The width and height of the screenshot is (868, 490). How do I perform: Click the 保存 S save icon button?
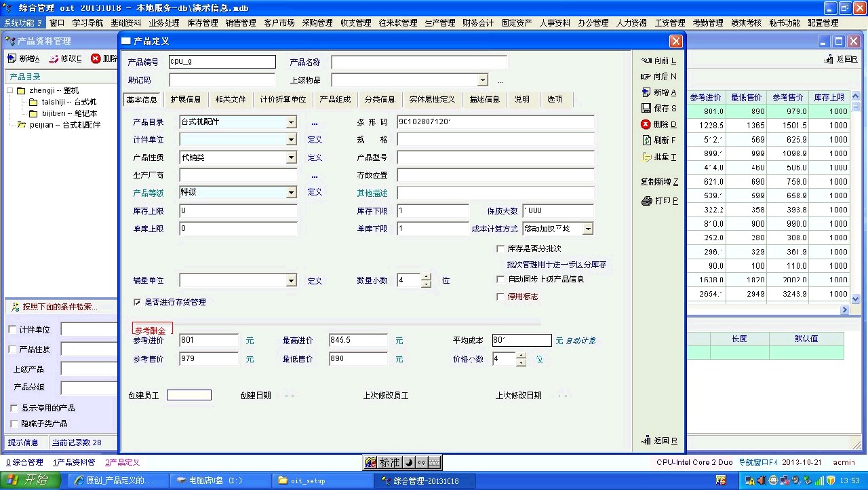[646, 108]
